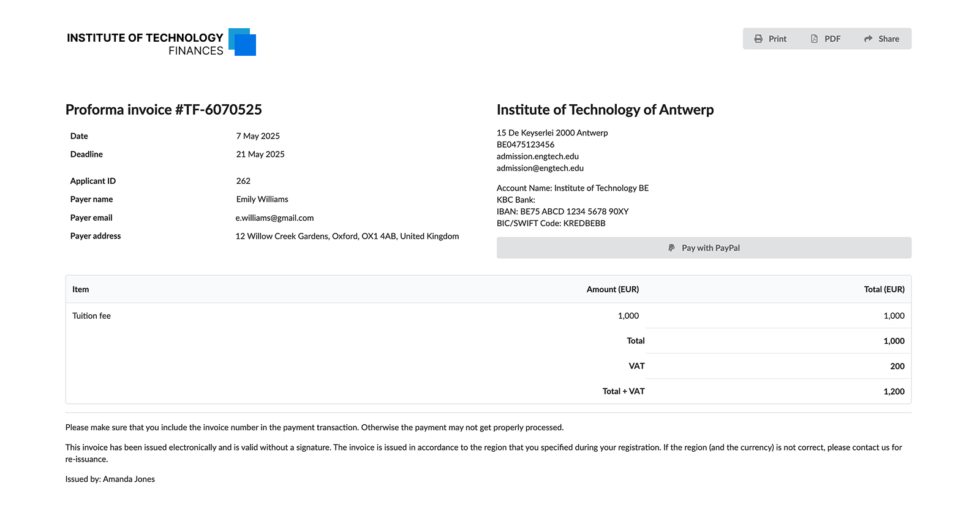Click Institute of Technology Finances header title

point(145,44)
